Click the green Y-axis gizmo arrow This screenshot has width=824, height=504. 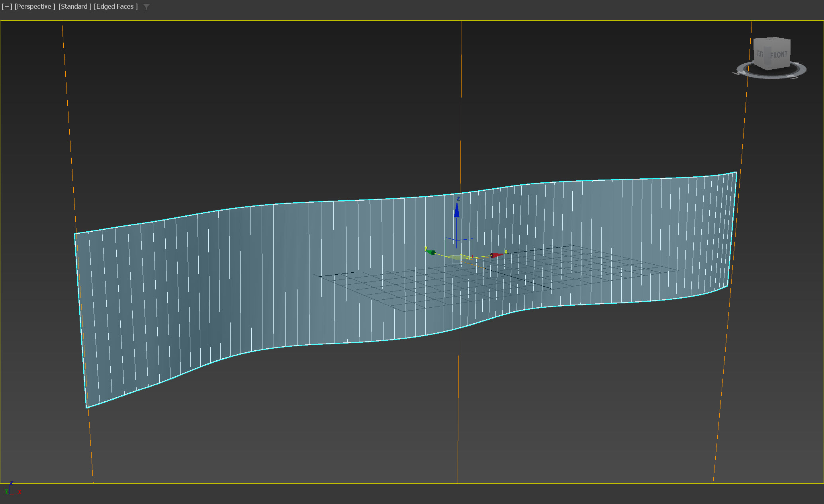pyautogui.click(x=431, y=252)
